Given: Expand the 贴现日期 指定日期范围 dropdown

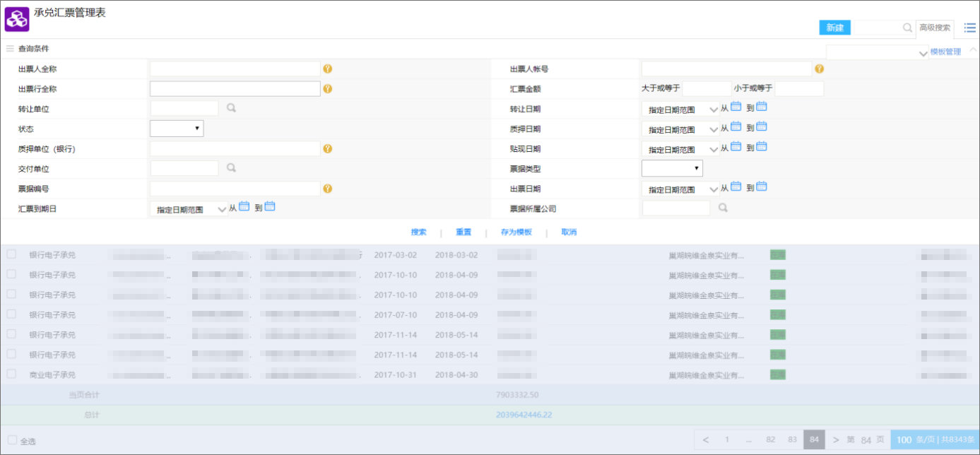Looking at the screenshot, I should (680, 149).
